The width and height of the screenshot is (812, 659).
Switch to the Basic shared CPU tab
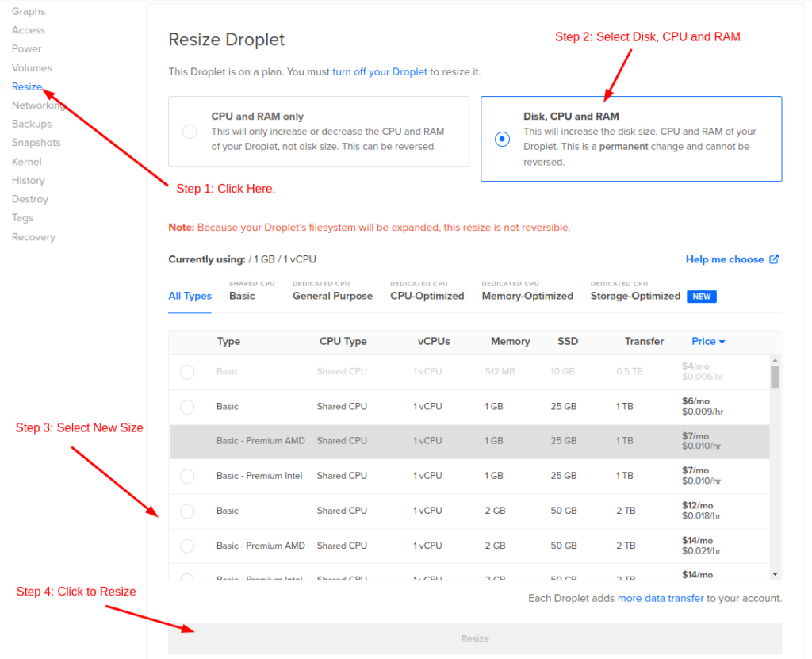pos(242,296)
